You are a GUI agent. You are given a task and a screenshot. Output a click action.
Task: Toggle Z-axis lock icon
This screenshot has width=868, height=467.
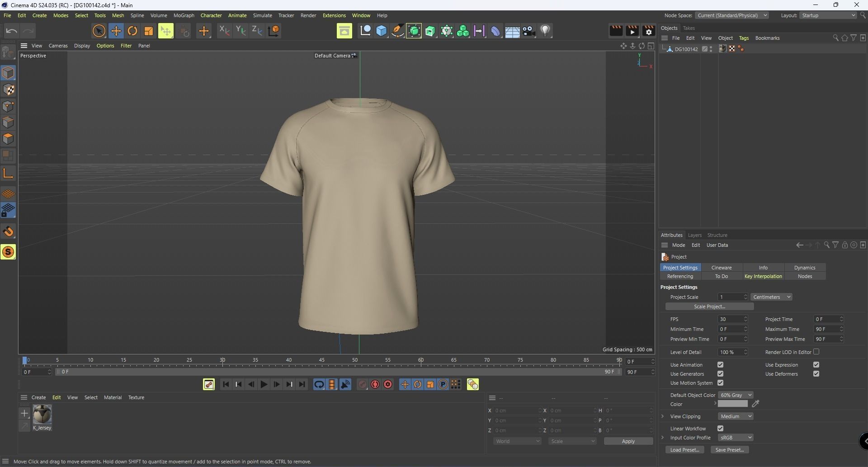(x=257, y=31)
